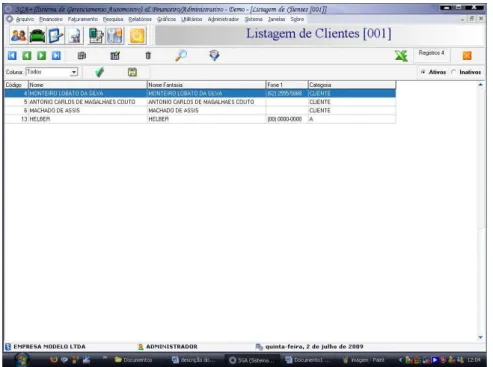Click the green car vehicles icon

[x=37, y=36]
